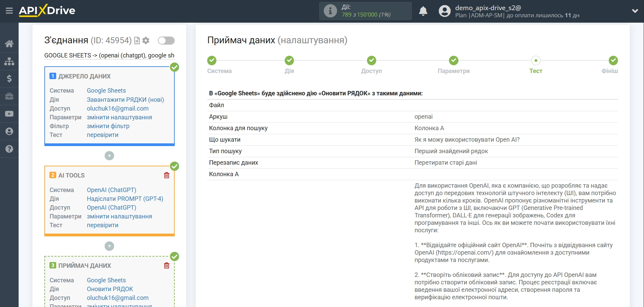Go to the Дія step
The image size is (644, 307).
[289, 61]
